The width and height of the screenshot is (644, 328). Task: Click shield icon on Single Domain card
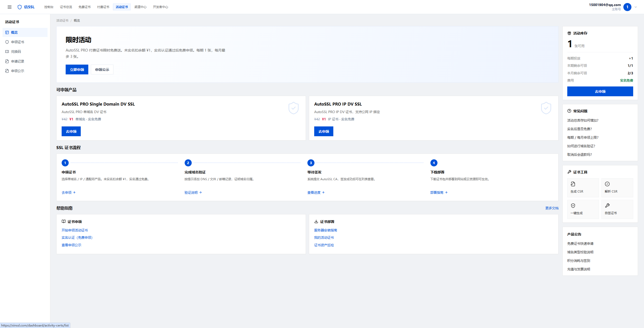pyautogui.click(x=294, y=108)
